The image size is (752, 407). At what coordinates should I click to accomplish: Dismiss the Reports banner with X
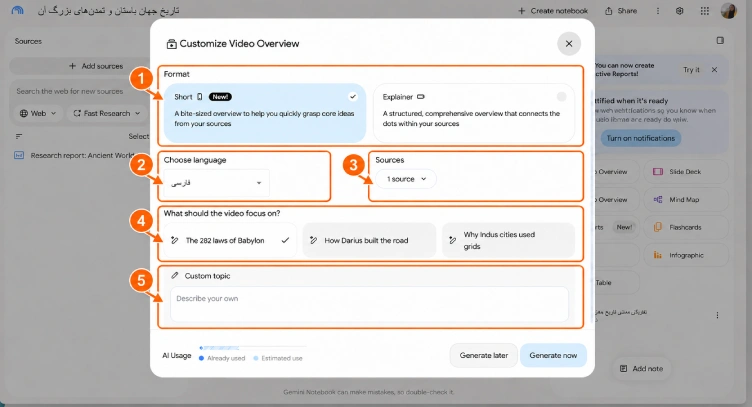[715, 70]
